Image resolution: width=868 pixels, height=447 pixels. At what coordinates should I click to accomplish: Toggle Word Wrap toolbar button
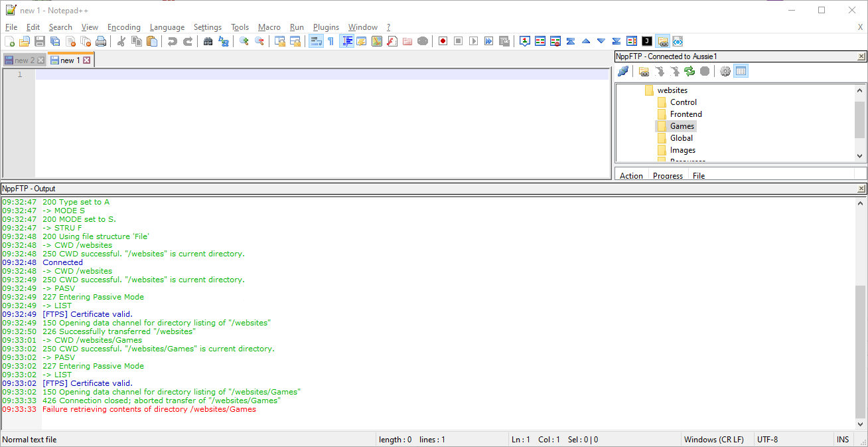pyautogui.click(x=316, y=41)
